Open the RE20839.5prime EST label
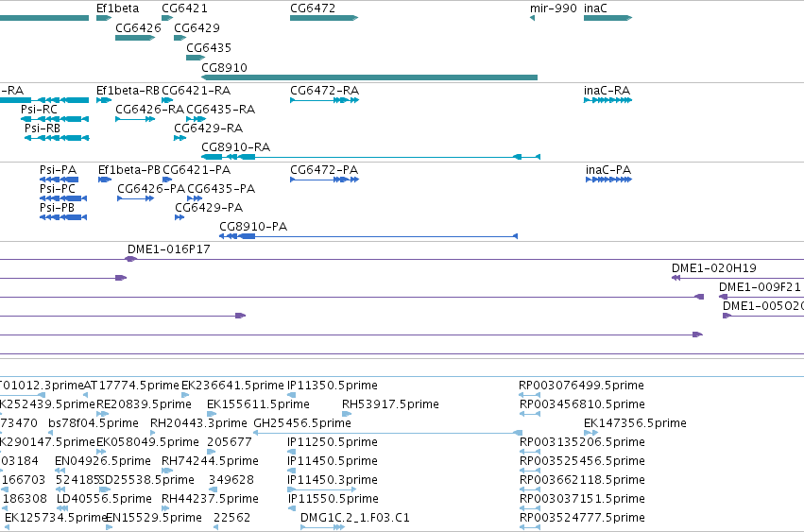The width and height of the screenshot is (804, 532). coord(145,404)
